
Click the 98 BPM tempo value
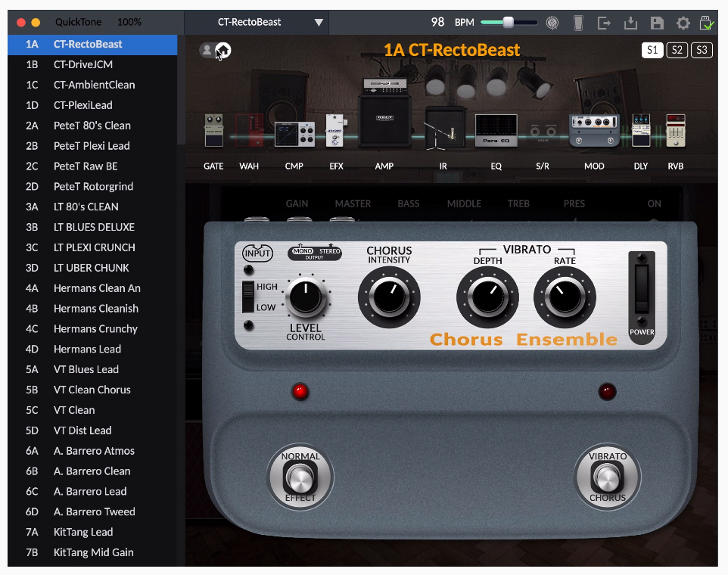(437, 22)
